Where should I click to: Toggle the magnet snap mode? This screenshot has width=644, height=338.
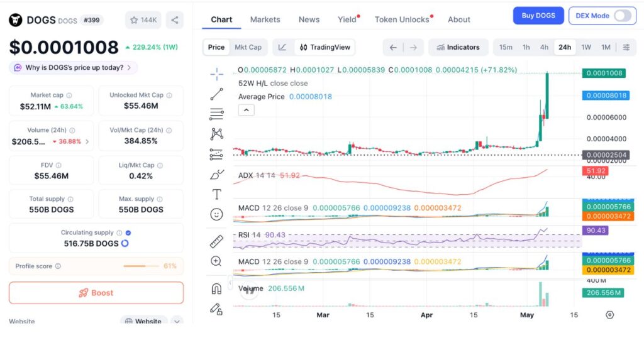(216, 289)
